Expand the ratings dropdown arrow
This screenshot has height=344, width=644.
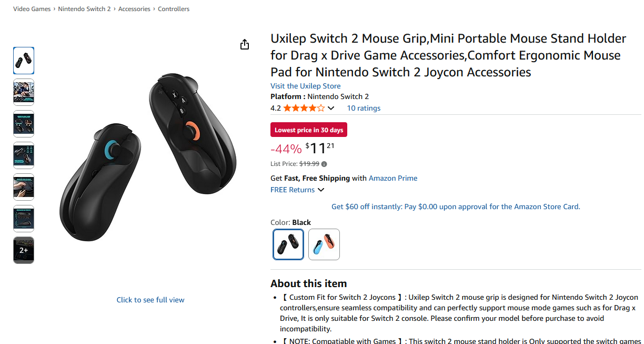[331, 109]
